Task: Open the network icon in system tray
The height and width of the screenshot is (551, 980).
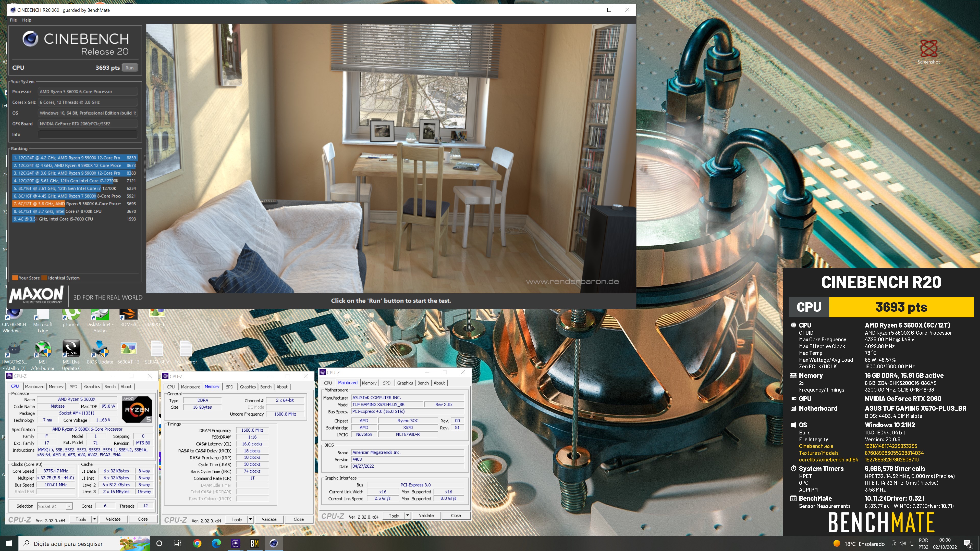Action: (x=912, y=544)
